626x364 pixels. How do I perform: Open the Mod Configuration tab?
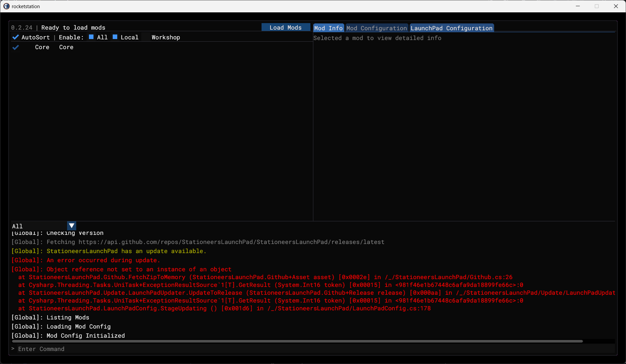377,28
